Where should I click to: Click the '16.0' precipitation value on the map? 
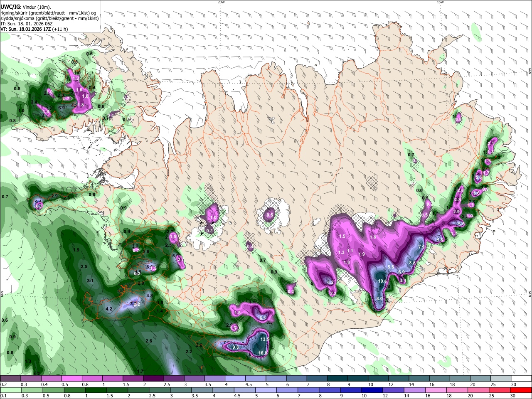click(x=263, y=353)
